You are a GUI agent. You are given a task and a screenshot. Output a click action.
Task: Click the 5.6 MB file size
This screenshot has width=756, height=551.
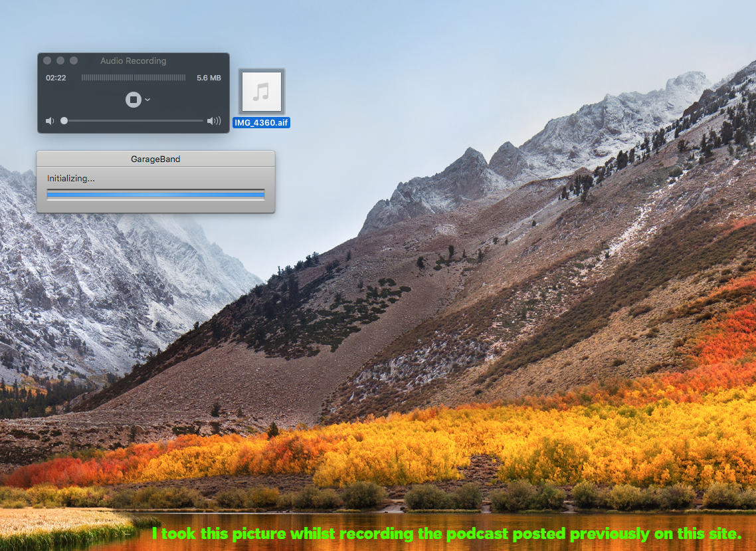tap(209, 78)
